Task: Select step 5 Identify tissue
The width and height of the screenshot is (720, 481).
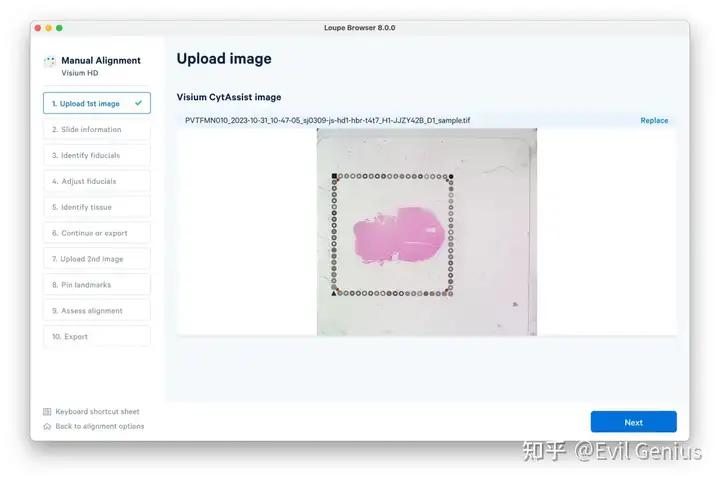Action: (x=97, y=207)
